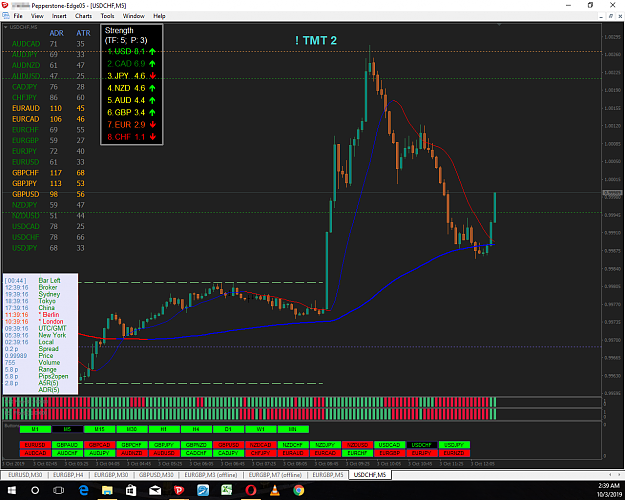Open Cortana search circle on taskbar
The image size is (625, 500).
[x=35, y=490]
